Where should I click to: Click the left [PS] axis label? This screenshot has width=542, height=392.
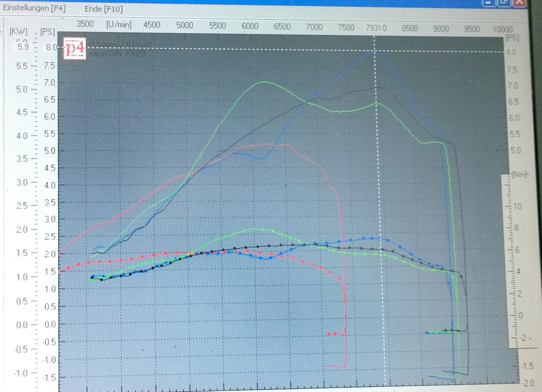48,32
